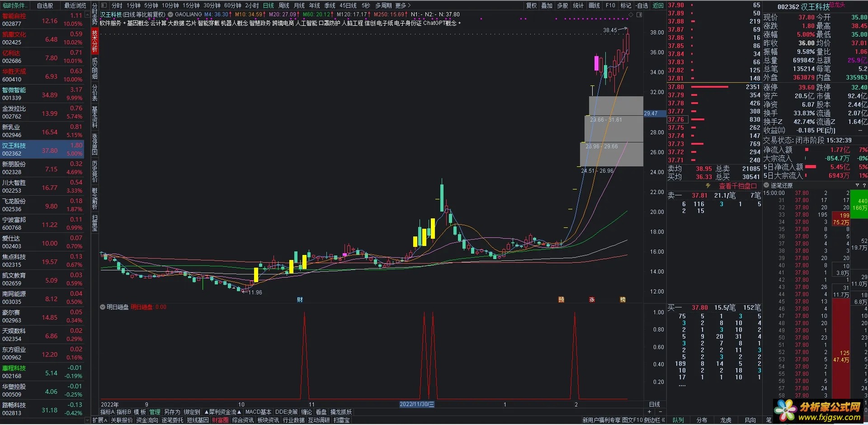
Task: Click the 财 marker on the chart timeline
Action: (300, 300)
